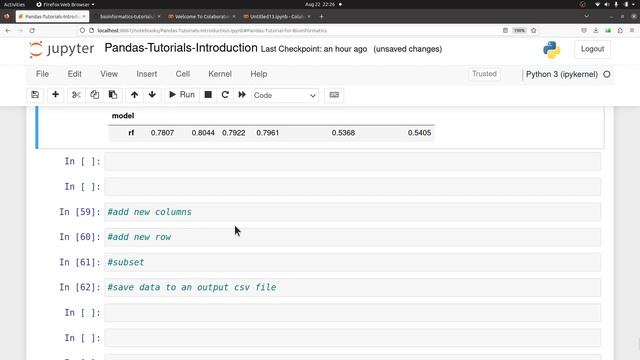Open the Edit menu
640x360 pixels.
point(75,74)
